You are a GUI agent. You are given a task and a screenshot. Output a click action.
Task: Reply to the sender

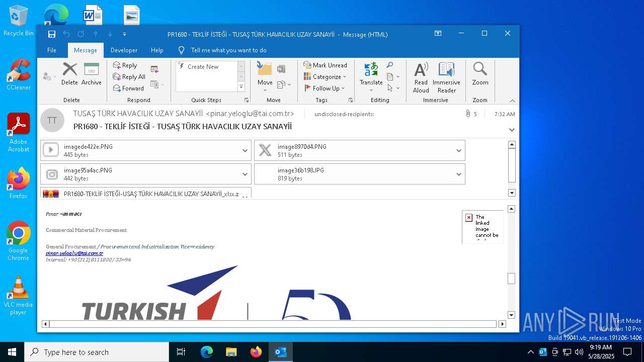pyautogui.click(x=125, y=65)
